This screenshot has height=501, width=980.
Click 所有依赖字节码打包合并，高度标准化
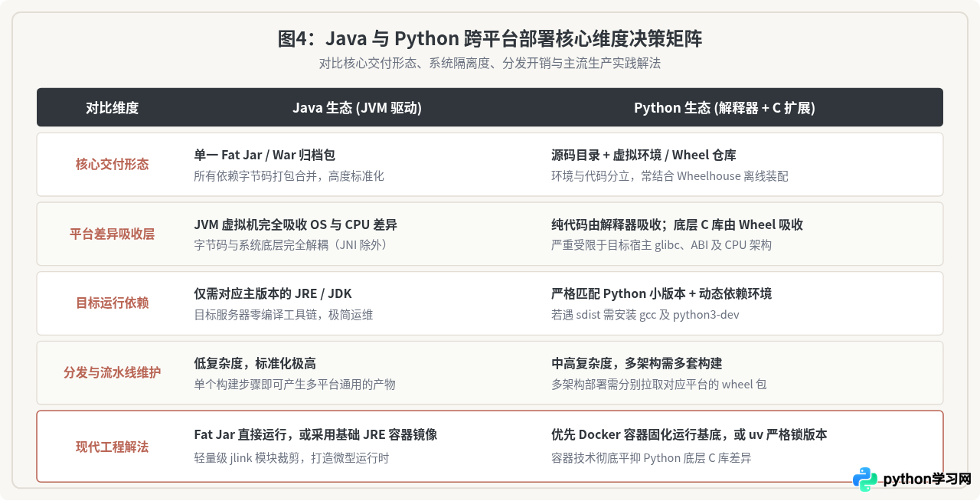[x=289, y=175]
